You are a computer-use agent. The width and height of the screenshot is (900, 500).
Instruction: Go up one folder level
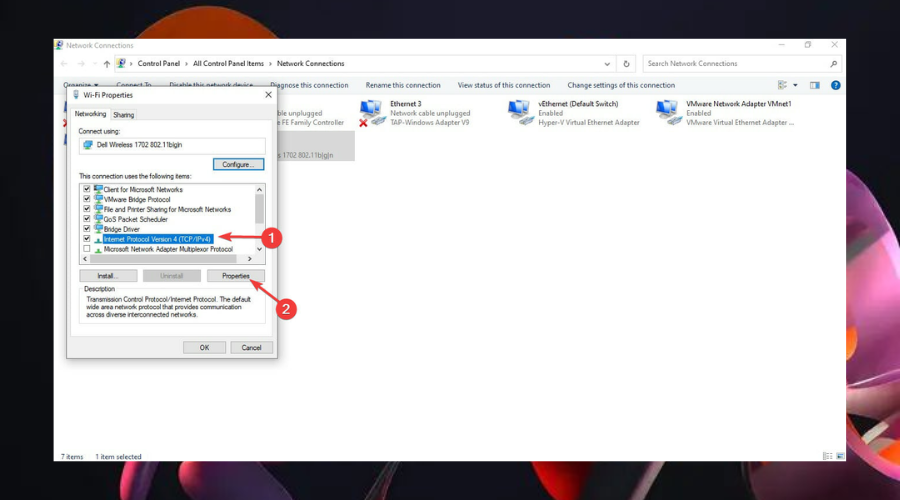pos(107,64)
